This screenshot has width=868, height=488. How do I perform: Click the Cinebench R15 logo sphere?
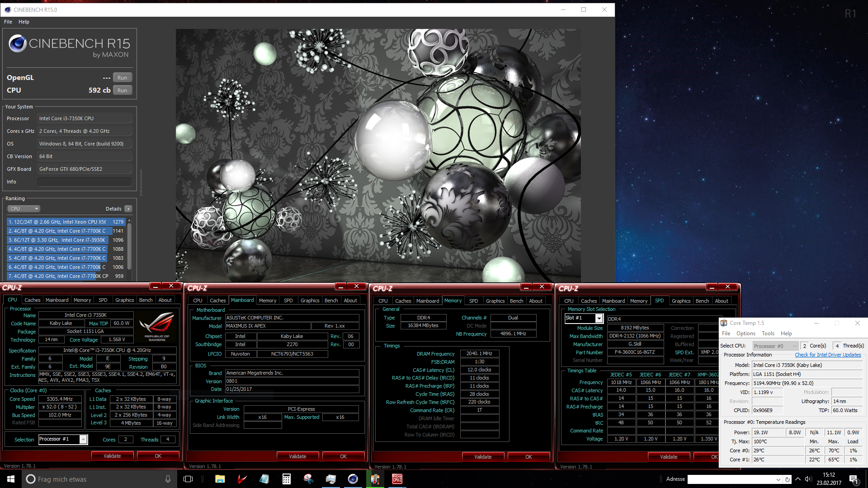tap(18, 44)
